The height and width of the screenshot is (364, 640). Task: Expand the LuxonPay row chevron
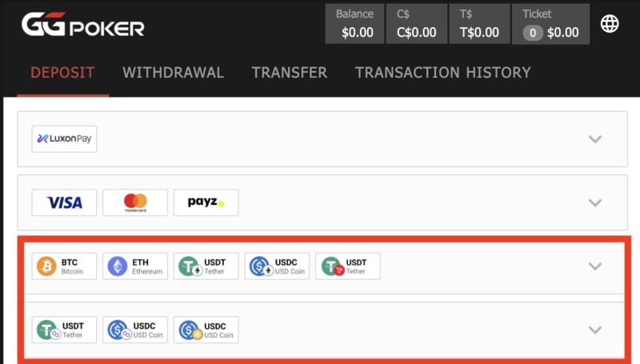coord(595,139)
